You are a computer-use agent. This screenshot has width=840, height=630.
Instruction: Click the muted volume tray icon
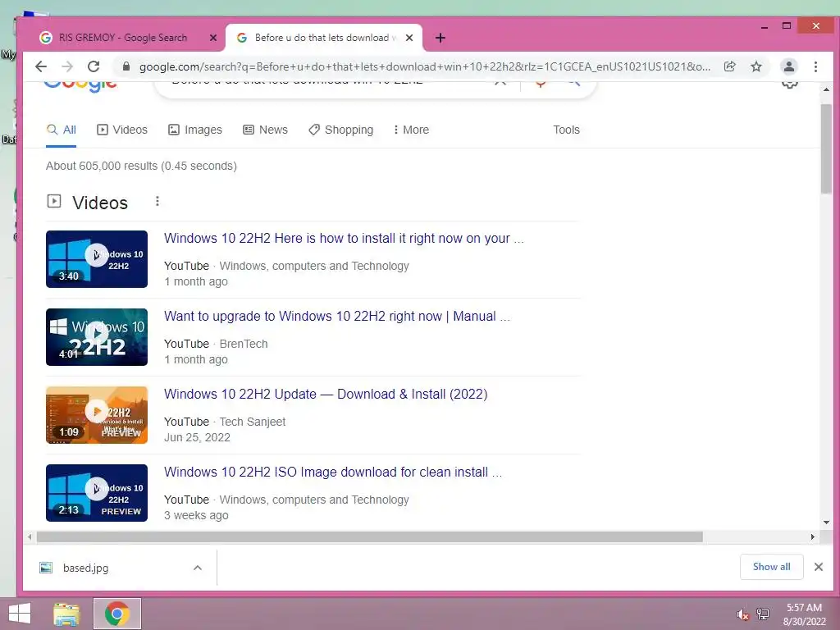742,614
